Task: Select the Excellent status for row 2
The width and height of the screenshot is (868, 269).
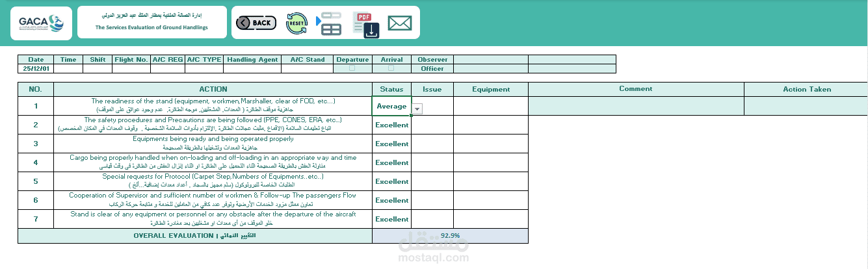Action: coord(391,125)
